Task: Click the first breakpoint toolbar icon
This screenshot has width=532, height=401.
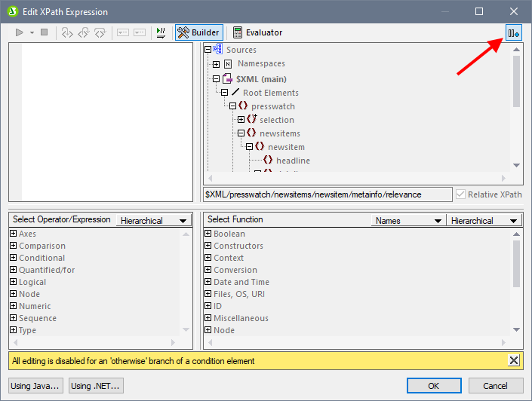Action: point(123,32)
